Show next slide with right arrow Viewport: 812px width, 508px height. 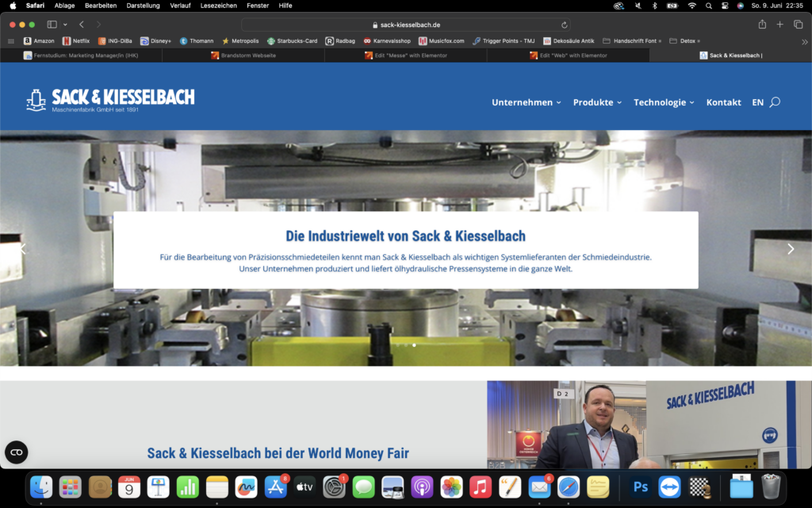pos(791,248)
